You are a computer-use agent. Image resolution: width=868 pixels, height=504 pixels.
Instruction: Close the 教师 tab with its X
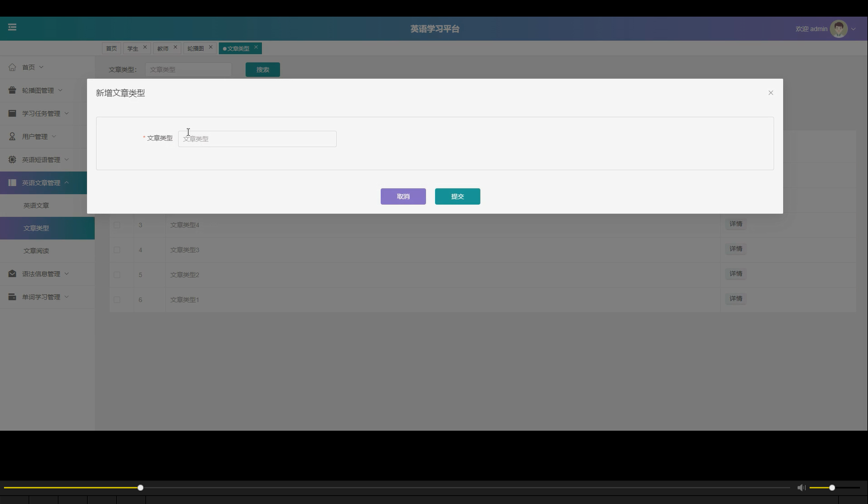175,47
